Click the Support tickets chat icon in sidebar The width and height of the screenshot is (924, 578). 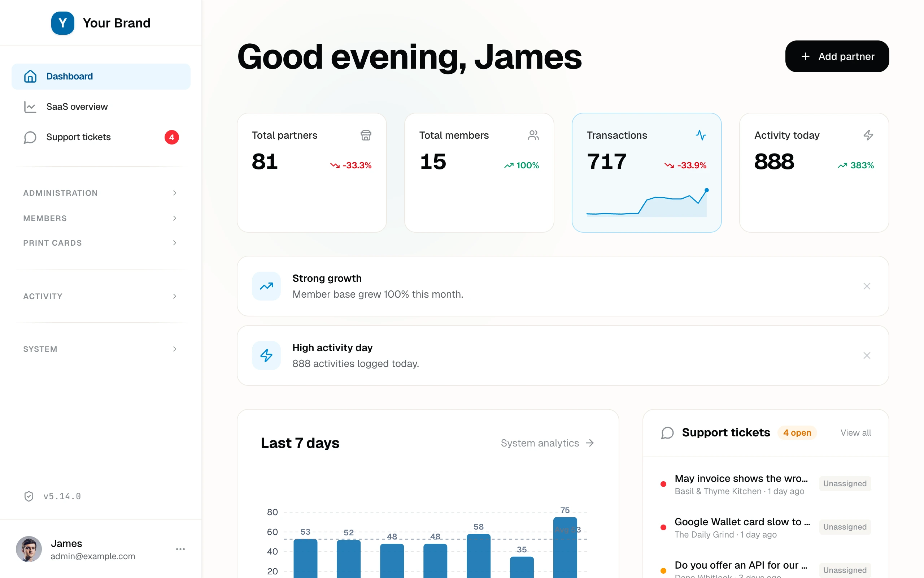click(30, 137)
